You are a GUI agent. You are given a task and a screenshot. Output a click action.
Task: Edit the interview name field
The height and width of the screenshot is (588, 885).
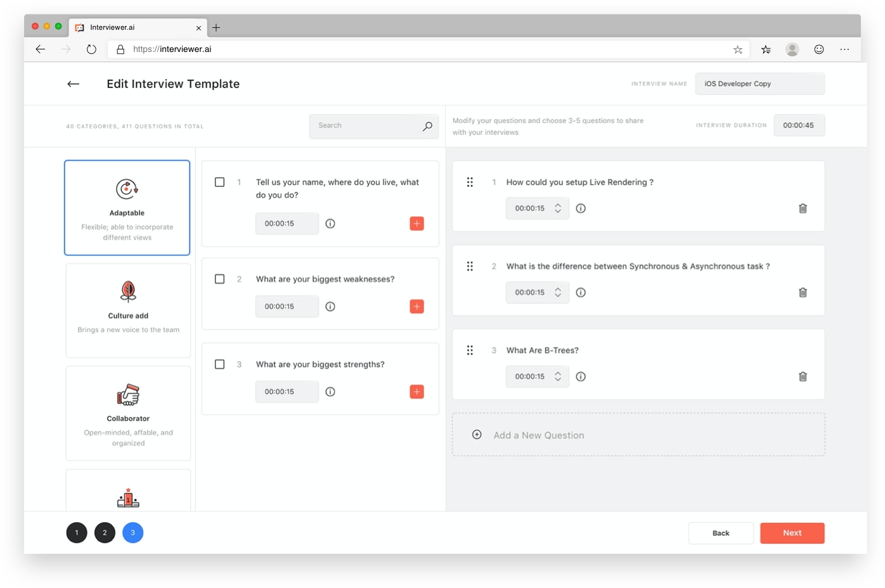[759, 84]
